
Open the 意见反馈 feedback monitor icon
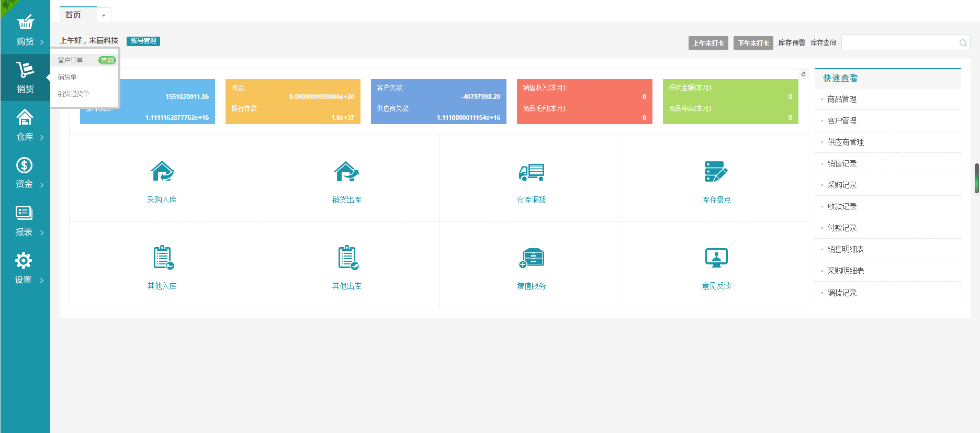[716, 258]
